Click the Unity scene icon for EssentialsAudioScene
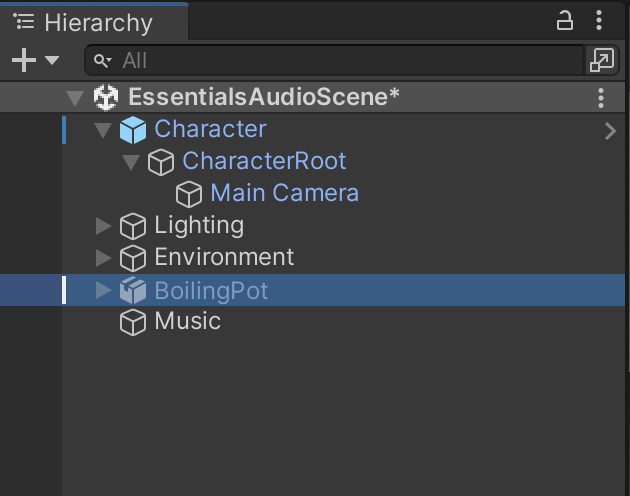 tap(105, 98)
